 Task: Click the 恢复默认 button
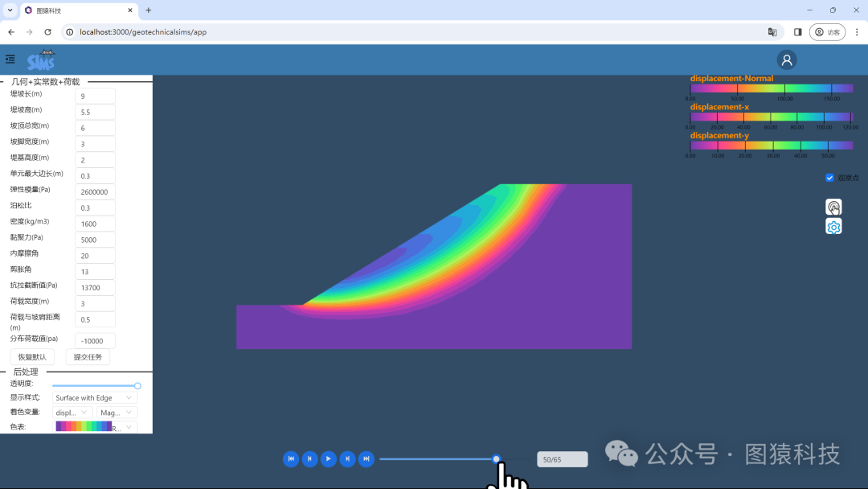[x=32, y=356]
